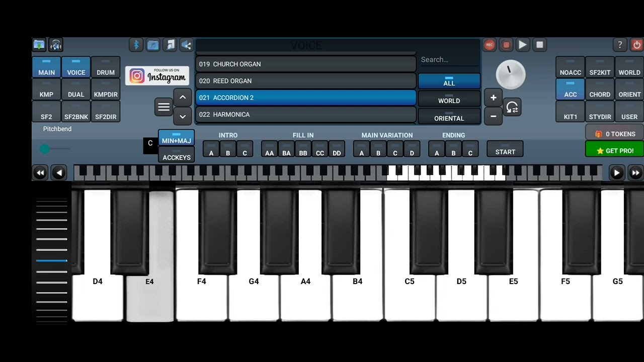Click the play triangle button
644x362 pixels.
point(523,45)
